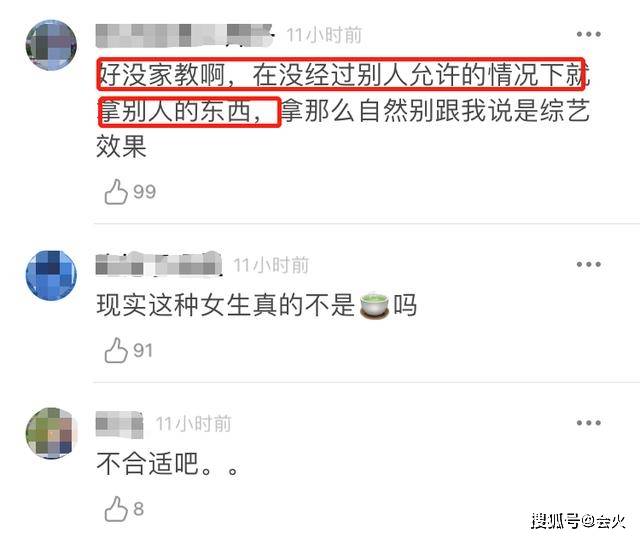This screenshot has height=538, width=640.
Task: Open the first commenter's avatar
Action: (51, 45)
